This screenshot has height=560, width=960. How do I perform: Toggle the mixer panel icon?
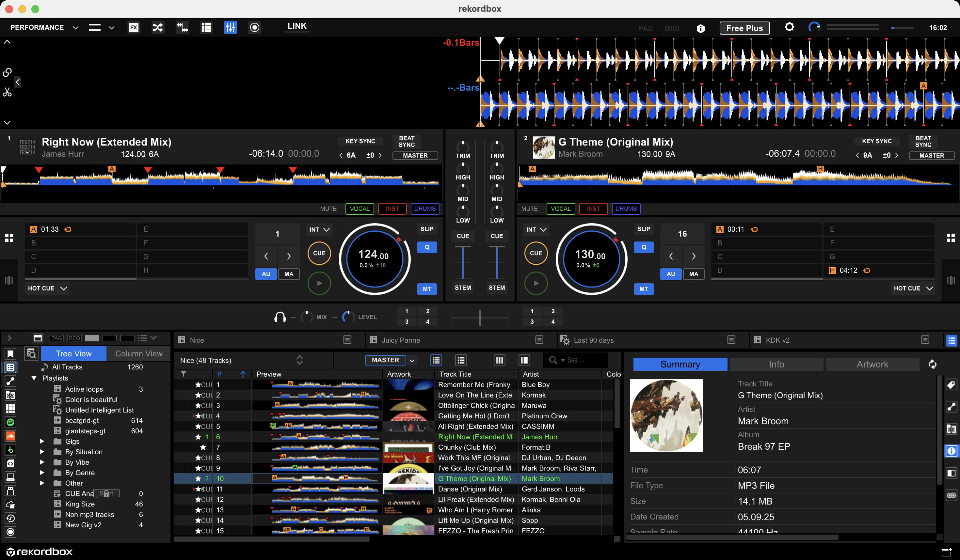[231, 27]
